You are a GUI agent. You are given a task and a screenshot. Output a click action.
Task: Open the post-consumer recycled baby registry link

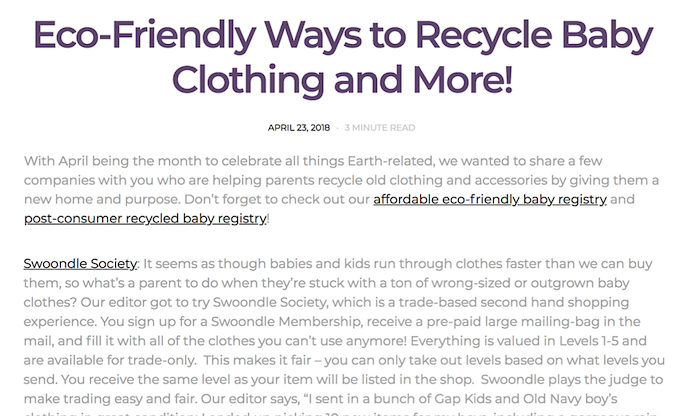[x=145, y=219]
